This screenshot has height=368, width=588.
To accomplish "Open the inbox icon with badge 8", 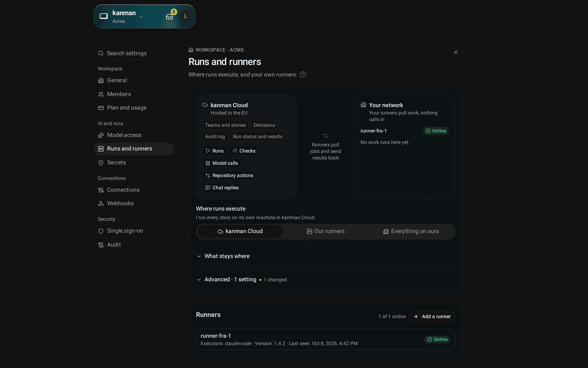I will [169, 16].
